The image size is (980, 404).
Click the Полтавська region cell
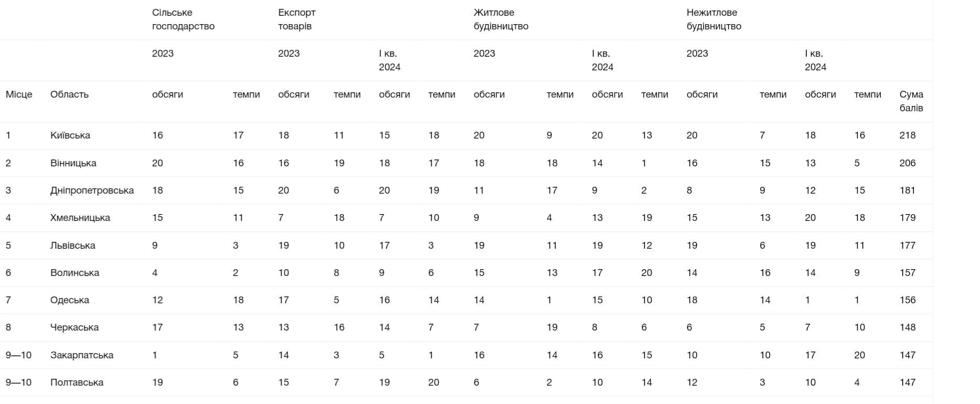coord(77,382)
